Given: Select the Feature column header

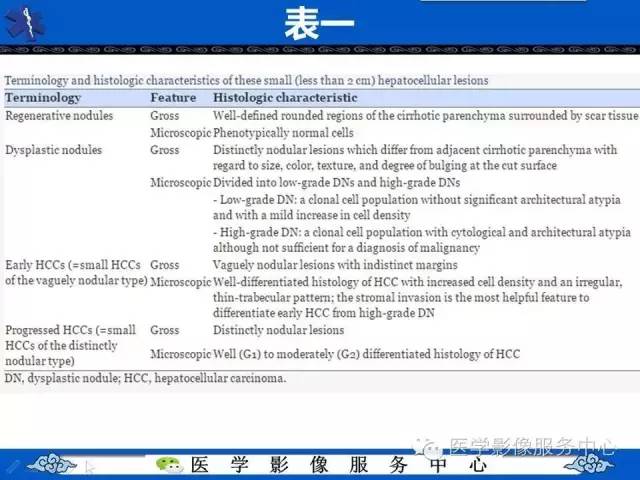Looking at the screenshot, I should [173, 98].
